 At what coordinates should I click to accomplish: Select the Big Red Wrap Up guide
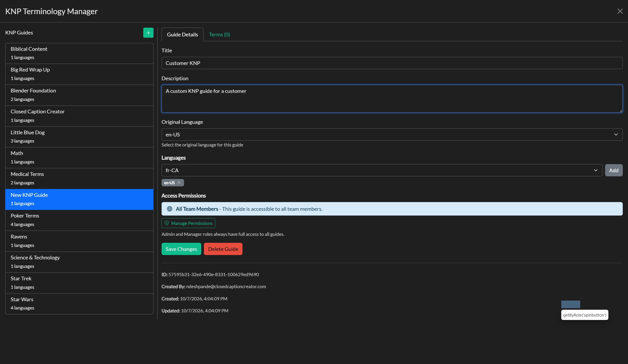79,74
